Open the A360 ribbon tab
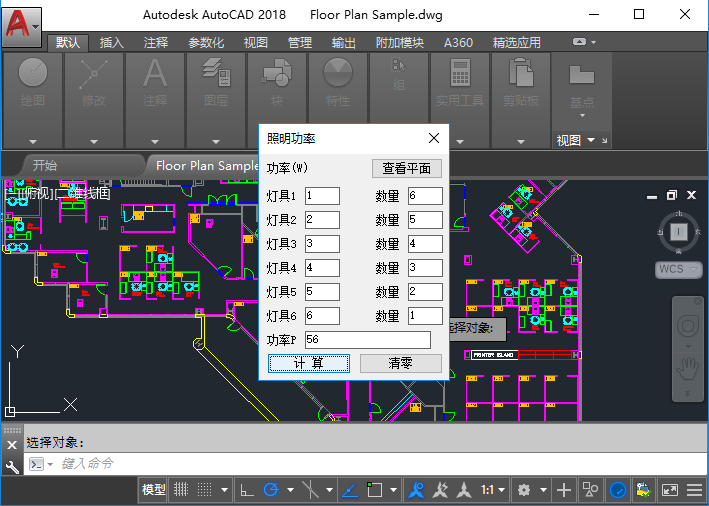709x506 pixels. coord(458,43)
